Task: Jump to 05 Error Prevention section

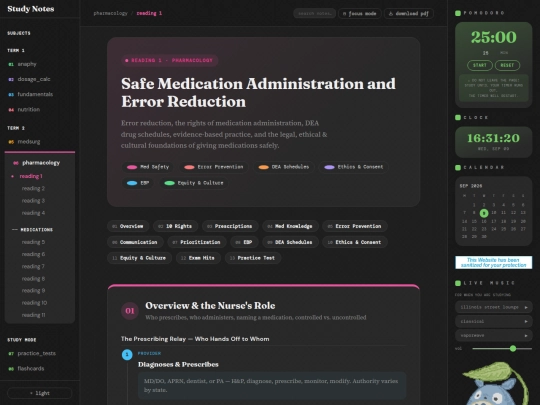Action: 355,226
